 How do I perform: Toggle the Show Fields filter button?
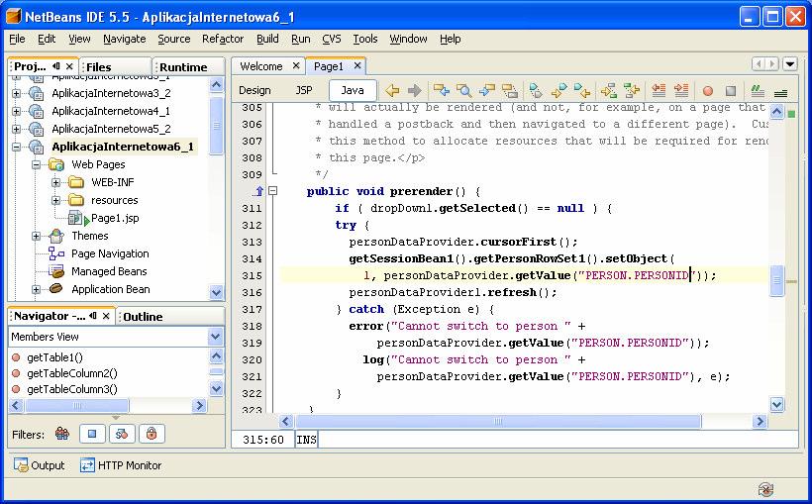point(92,434)
